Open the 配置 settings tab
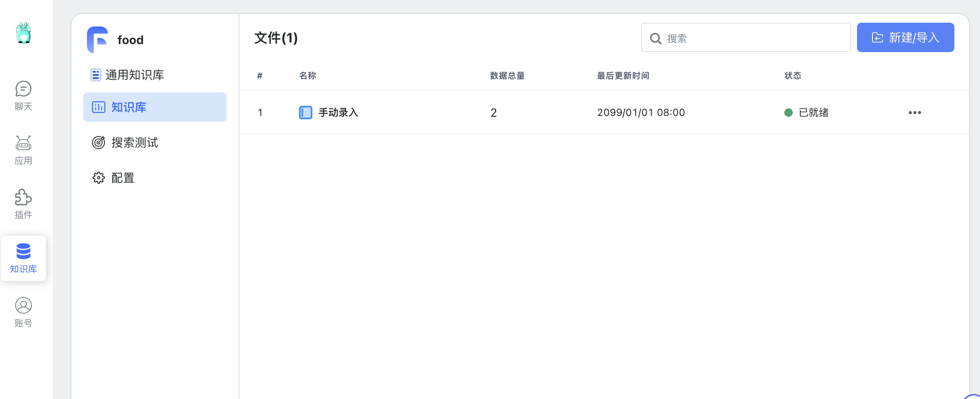980x399 pixels. tap(123, 178)
